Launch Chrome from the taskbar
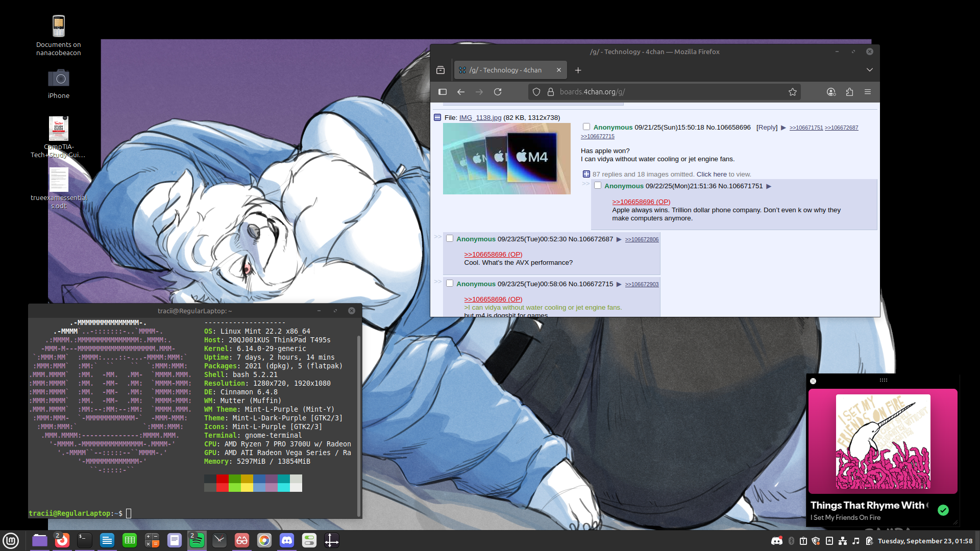980x551 pixels. point(264,540)
